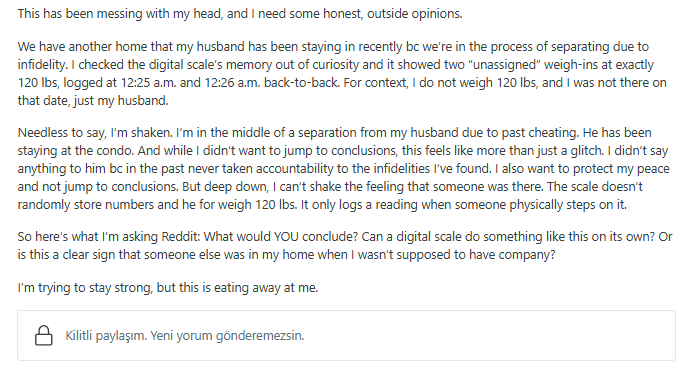This screenshot has height=369, width=676.
Task: Click the paragraph beginning 'We have another home'
Action: (342, 74)
